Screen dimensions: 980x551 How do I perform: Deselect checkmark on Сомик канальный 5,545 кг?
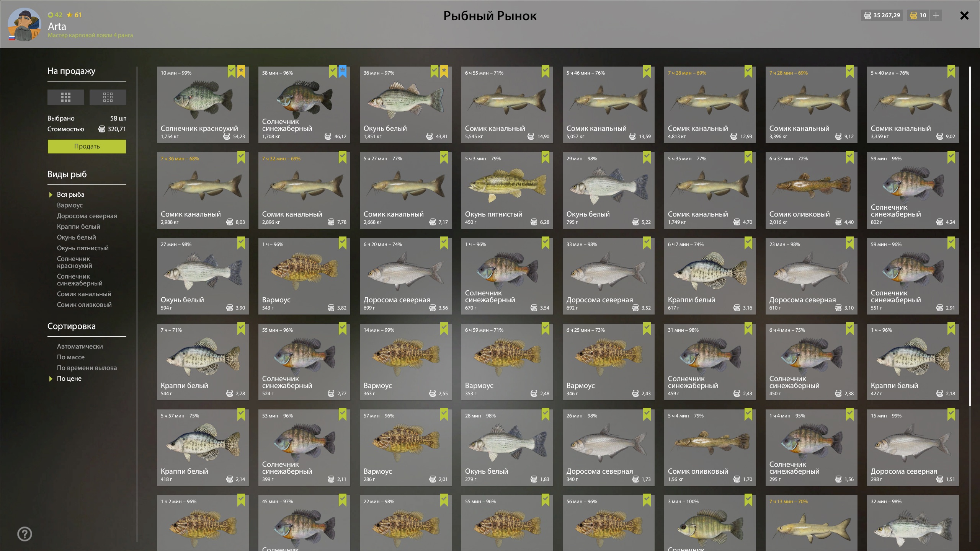coord(546,72)
